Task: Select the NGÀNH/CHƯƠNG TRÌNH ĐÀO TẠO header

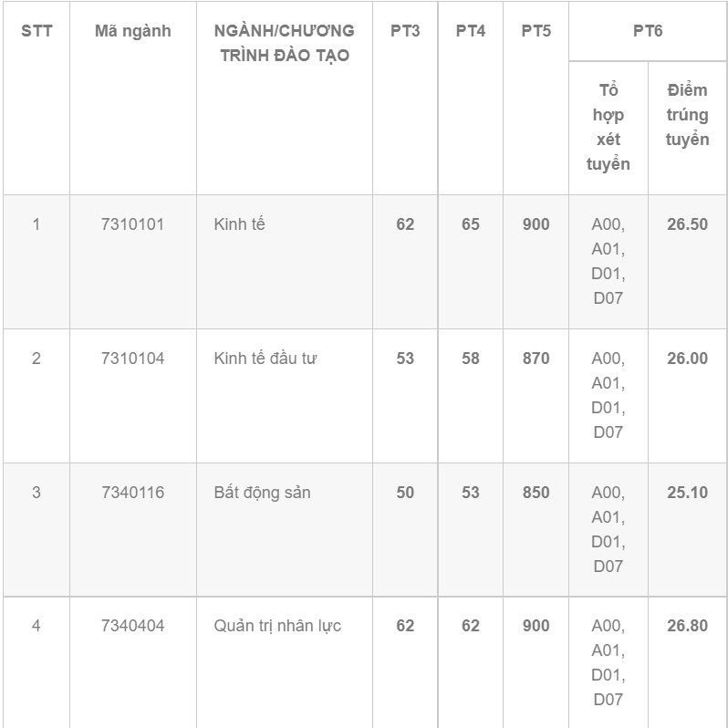Action: tap(284, 43)
